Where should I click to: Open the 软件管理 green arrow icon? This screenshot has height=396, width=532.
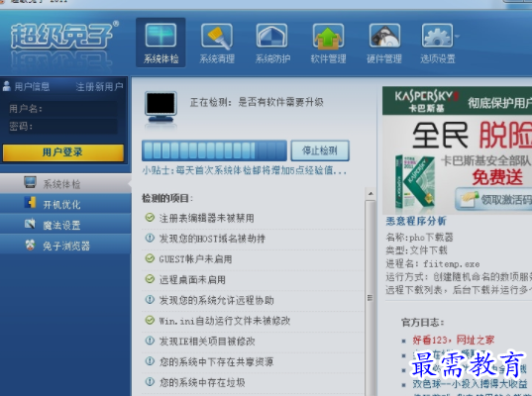pos(328,36)
